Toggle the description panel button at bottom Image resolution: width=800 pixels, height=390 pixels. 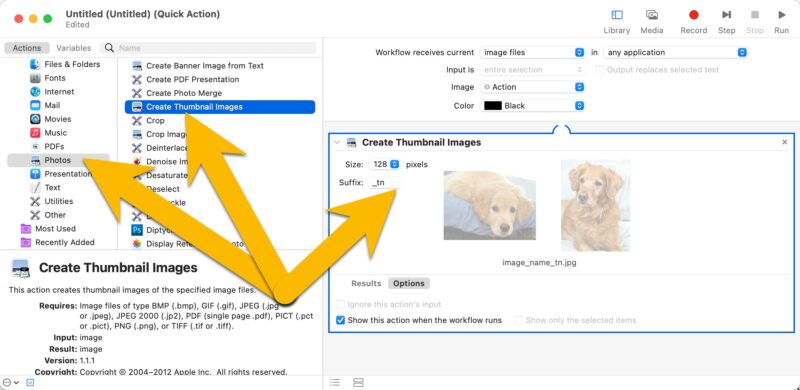30,382
